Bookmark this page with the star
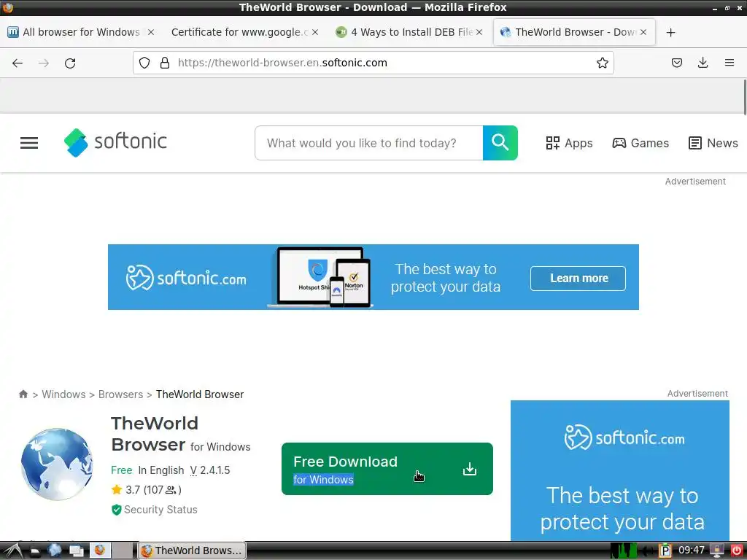Image resolution: width=747 pixels, height=560 pixels. 602,63
